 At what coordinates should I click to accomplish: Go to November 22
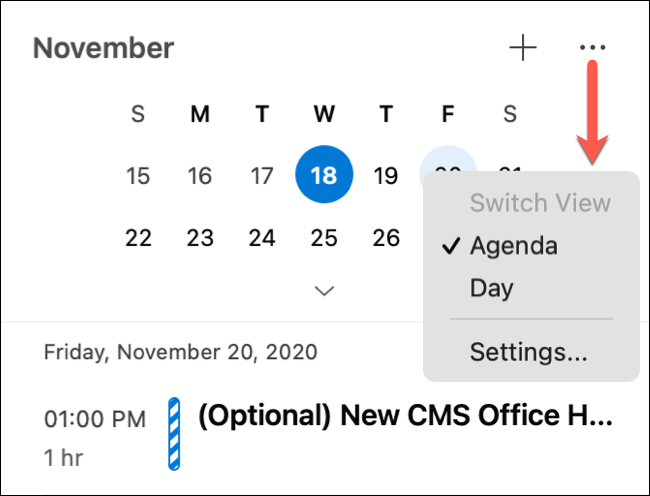pyautogui.click(x=138, y=238)
